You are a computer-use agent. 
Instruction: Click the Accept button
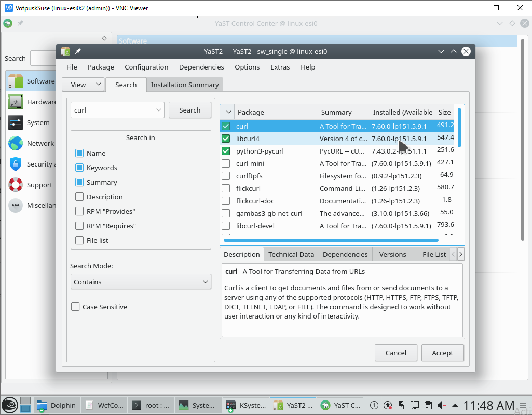click(442, 353)
